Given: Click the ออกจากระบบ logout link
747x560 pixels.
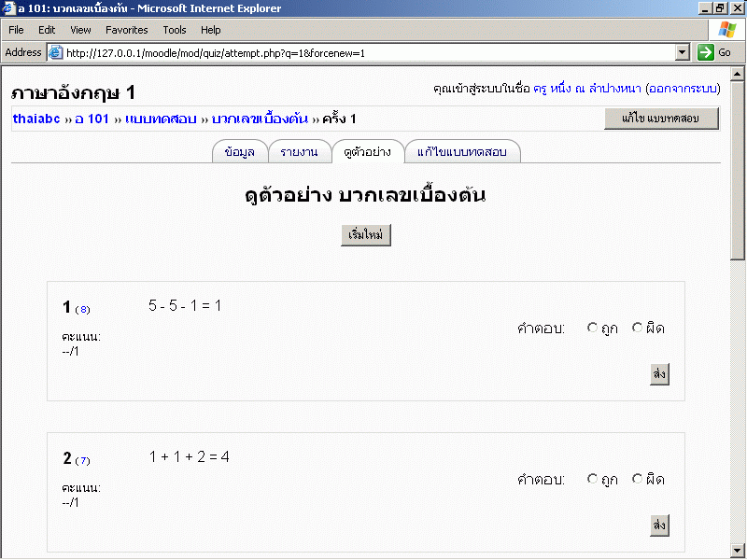Looking at the screenshot, I should pyautogui.click(x=682, y=89).
